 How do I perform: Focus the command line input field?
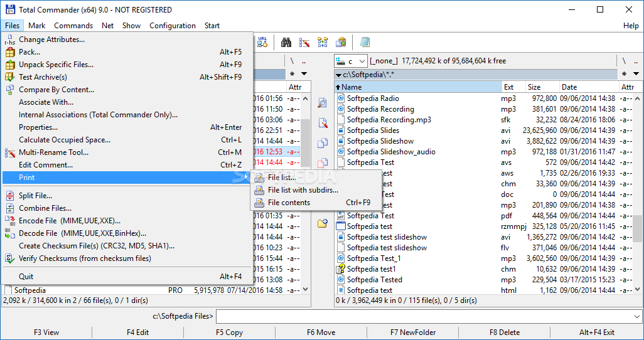coord(424,317)
